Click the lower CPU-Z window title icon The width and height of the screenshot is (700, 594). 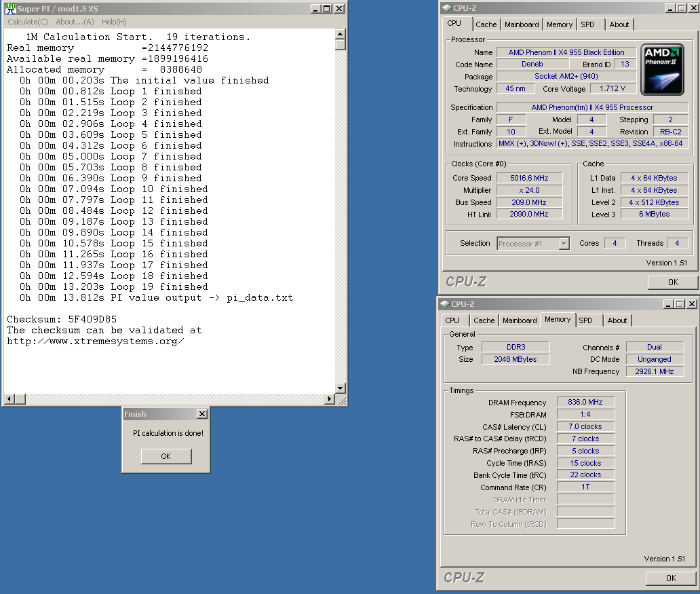(445, 304)
